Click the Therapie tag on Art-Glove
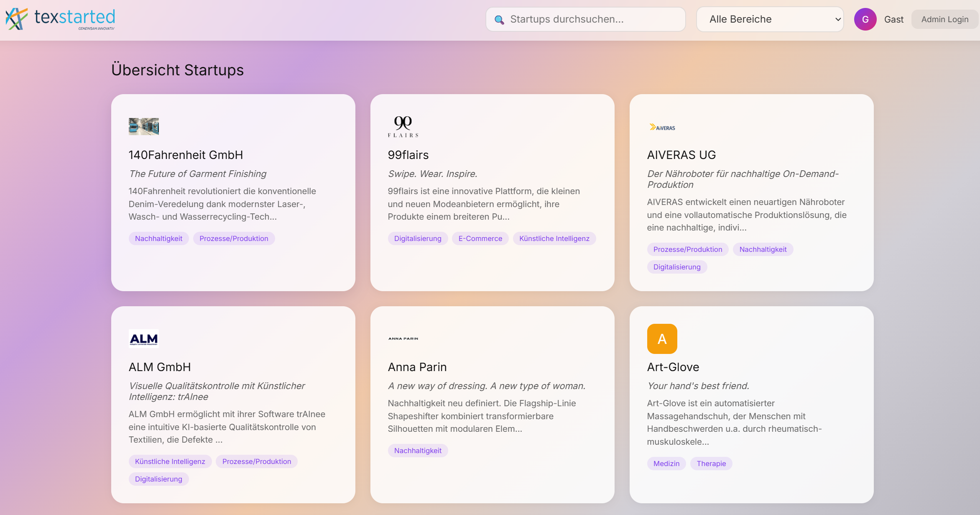This screenshot has height=515, width=980. click(x=711, y=464)
